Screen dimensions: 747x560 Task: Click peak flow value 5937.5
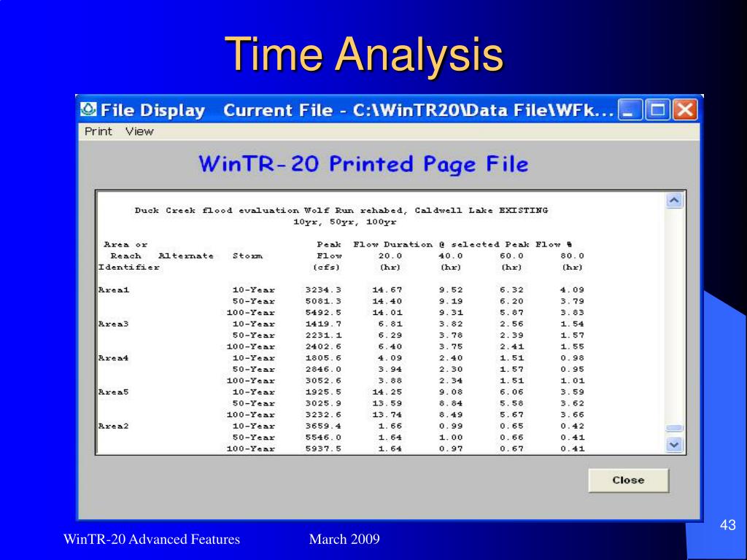323,448
